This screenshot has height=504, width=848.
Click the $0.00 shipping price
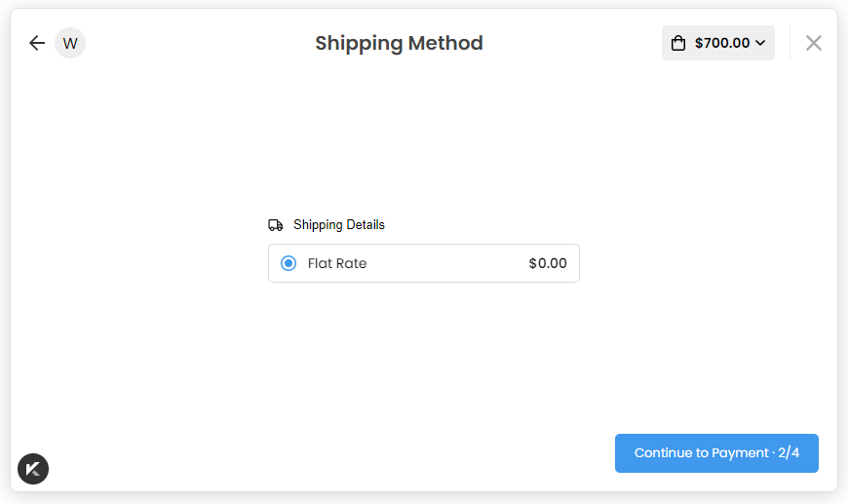pyautogui.click(x=548, y=263)
